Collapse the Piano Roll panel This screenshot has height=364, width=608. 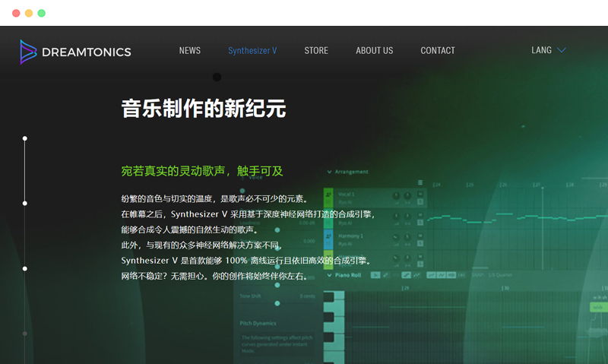(329, 275)
